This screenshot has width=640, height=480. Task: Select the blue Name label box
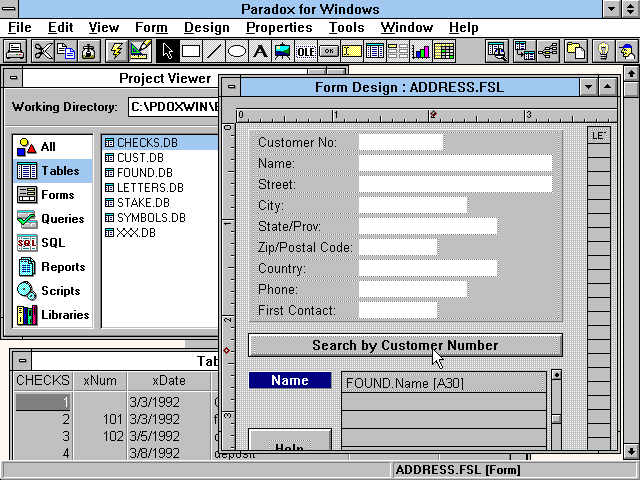click(290, 380)
